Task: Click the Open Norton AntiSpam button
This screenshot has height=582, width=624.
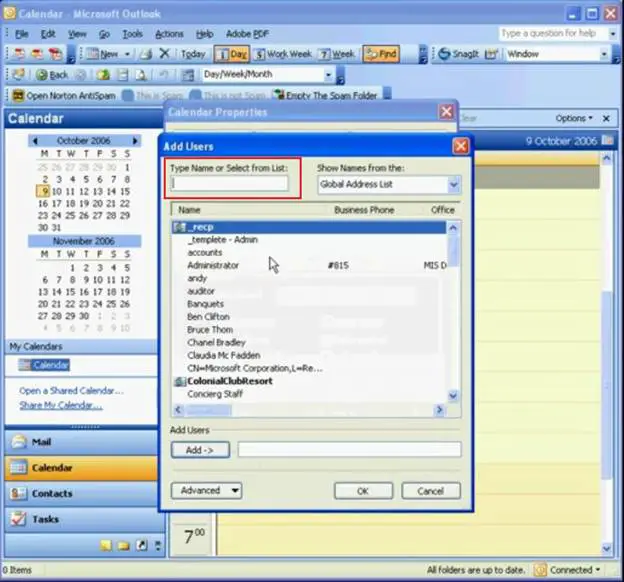Action: click(x=64, y=96)
